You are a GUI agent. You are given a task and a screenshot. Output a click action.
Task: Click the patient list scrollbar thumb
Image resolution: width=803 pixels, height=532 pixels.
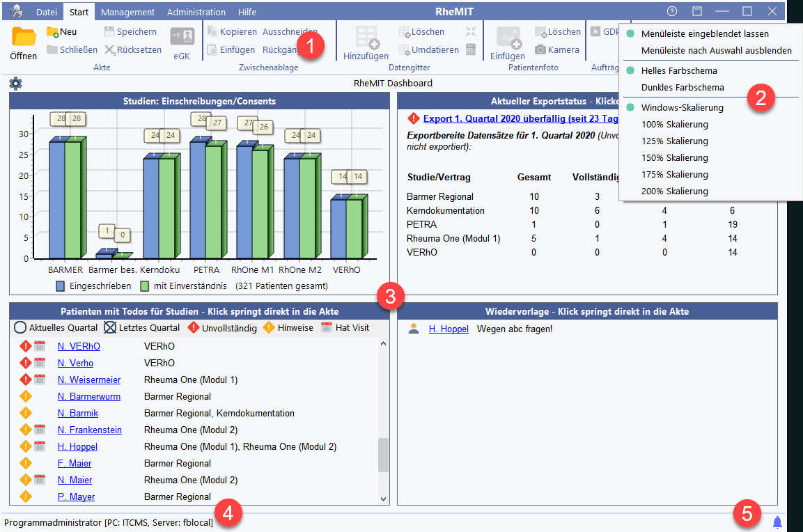(384, 455)
